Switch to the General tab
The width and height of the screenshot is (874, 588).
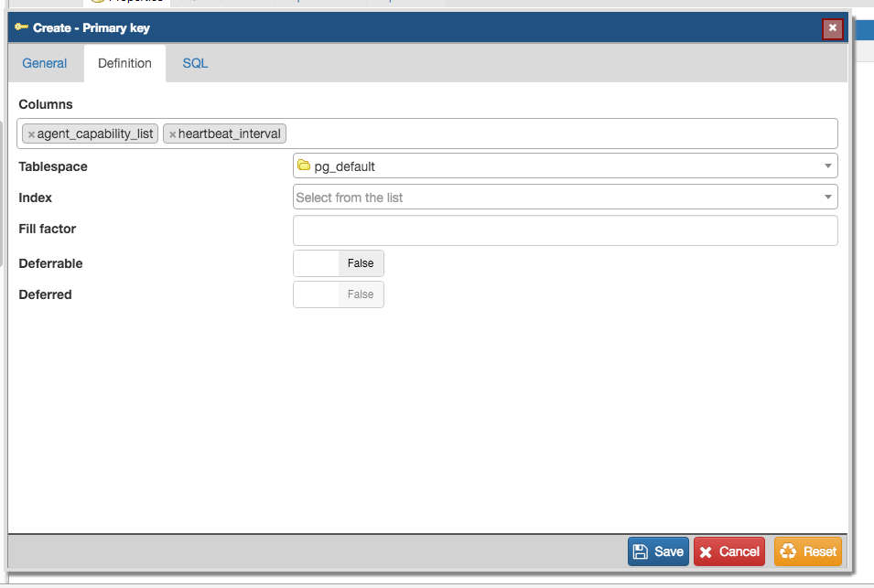pyautogui.click(x=45, y=63)
